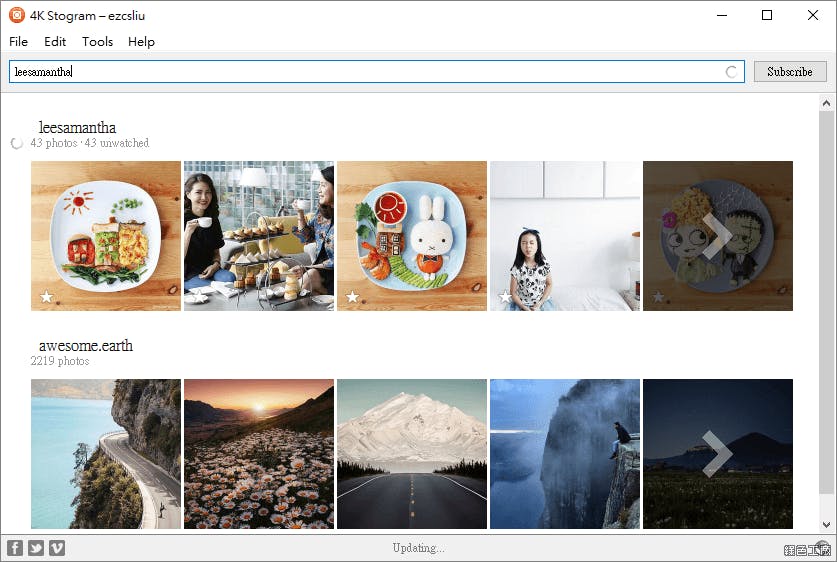Open the Help menu
The height and width of the screenshot is (562, 837).
pyautogui.click(x=141, y=42)
